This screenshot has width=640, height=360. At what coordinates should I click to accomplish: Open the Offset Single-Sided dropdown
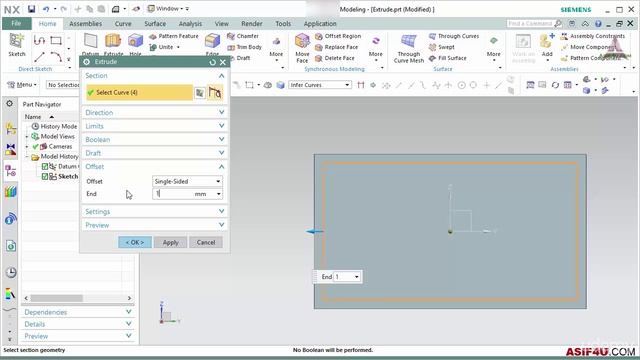pos(187,181)
